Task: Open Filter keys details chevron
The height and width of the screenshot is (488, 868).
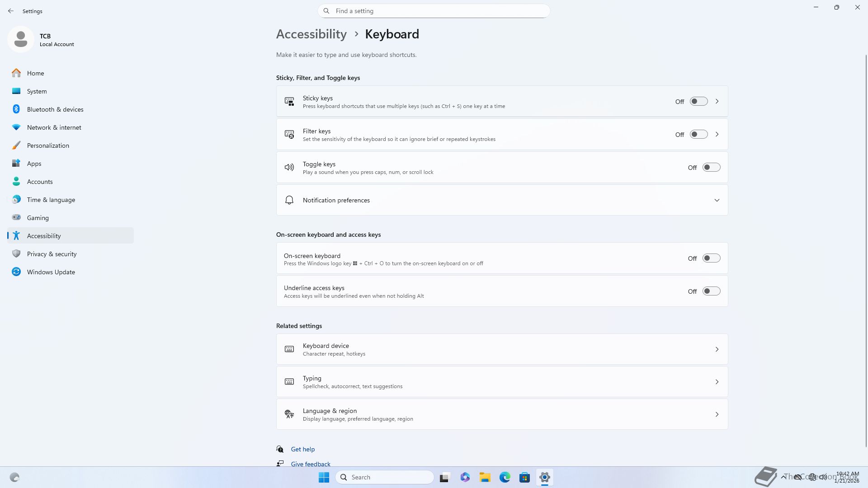Action: [x=717, y=135]
